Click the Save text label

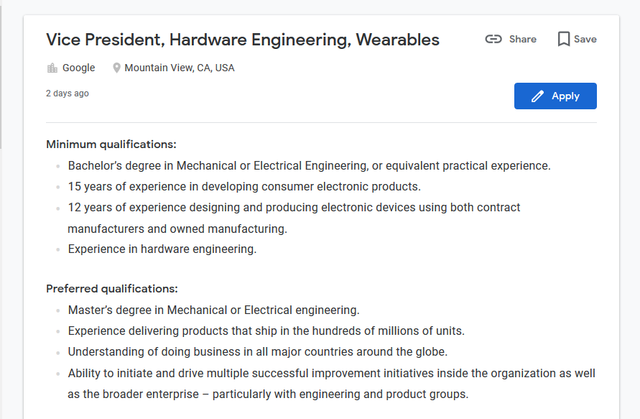pos(585,39)
